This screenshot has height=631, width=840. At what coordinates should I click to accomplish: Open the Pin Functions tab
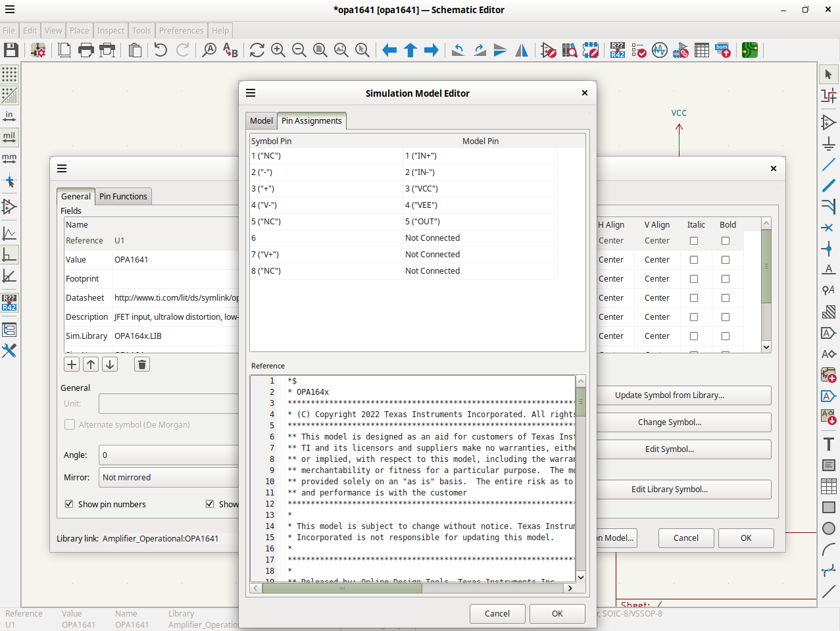pyautogui.click(x=123, y=196)
